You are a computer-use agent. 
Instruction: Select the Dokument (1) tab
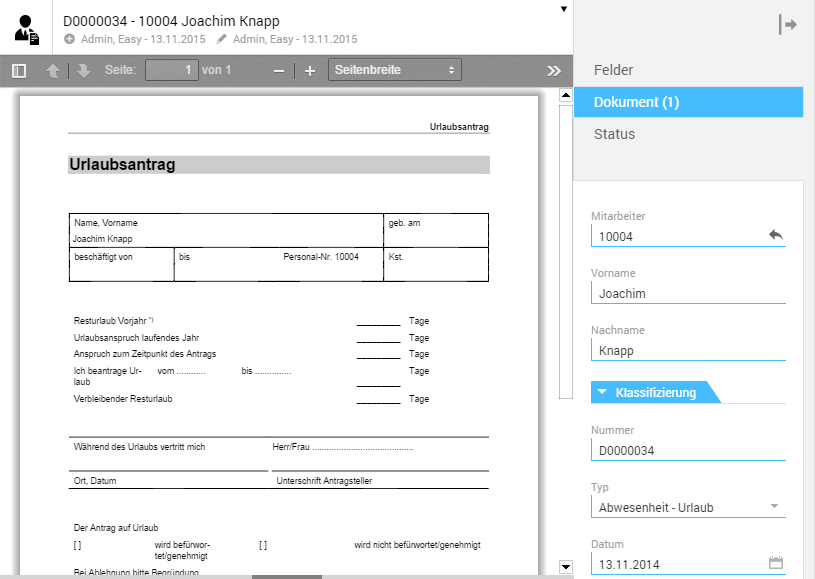tap(636, 102)
